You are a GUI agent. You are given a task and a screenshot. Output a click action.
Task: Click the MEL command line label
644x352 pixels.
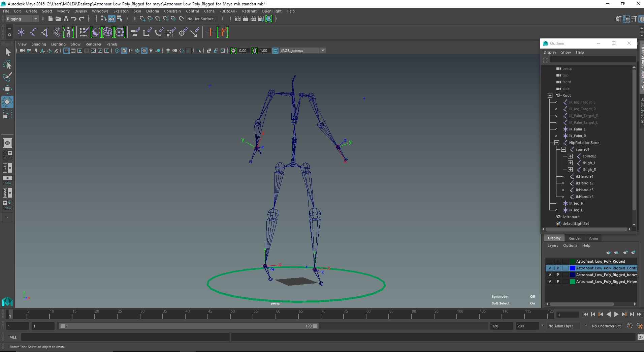(13, 337)
